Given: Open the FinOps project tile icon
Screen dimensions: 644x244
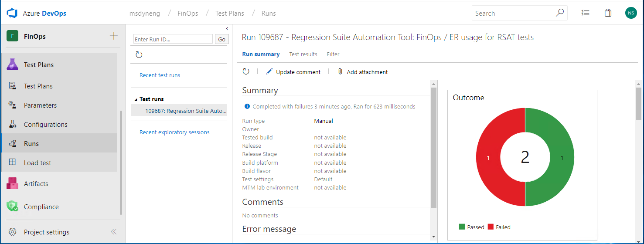Looking at the screenshot, I should click(x=12, y=36).
